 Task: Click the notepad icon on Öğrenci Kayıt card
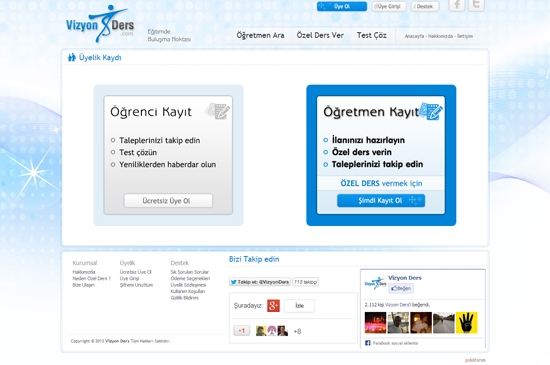pyautogui.click(x=217, y=111)
